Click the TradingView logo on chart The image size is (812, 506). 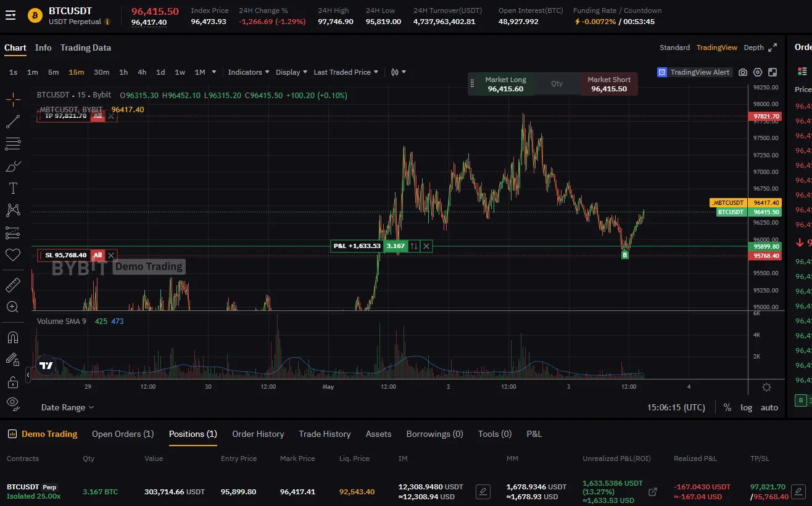(x=46, y=365)
